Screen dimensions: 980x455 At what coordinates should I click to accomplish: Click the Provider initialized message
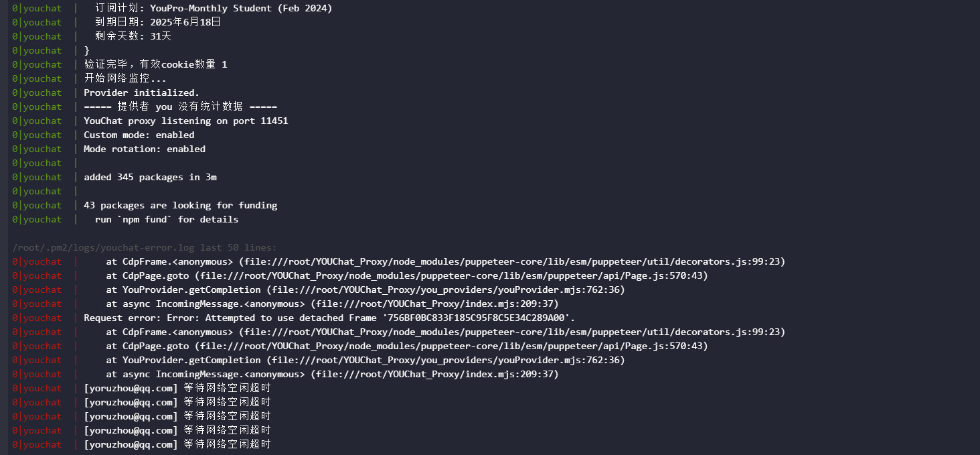pyautogui.click(x=141, y=92)
